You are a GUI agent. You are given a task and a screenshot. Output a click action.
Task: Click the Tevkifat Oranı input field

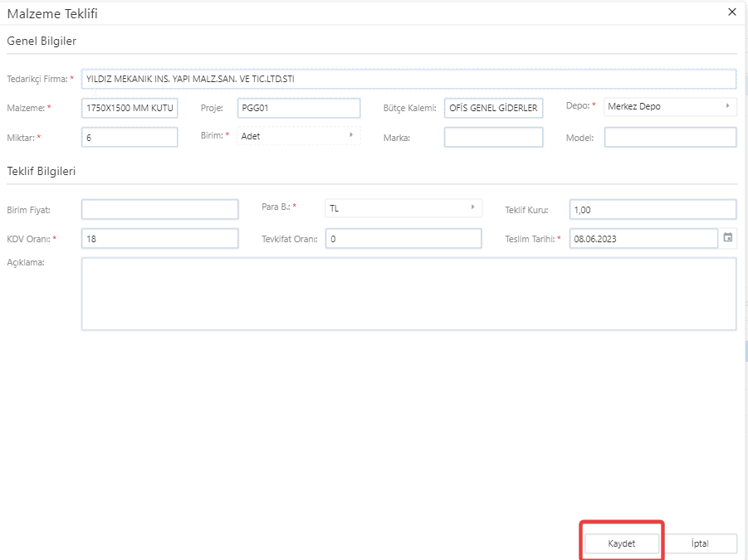(403, 239)
